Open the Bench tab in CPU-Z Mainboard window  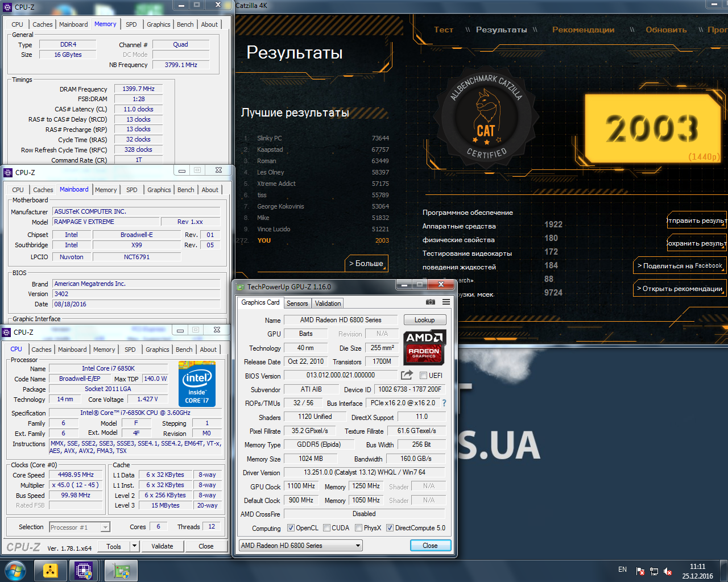pos(185,190)
